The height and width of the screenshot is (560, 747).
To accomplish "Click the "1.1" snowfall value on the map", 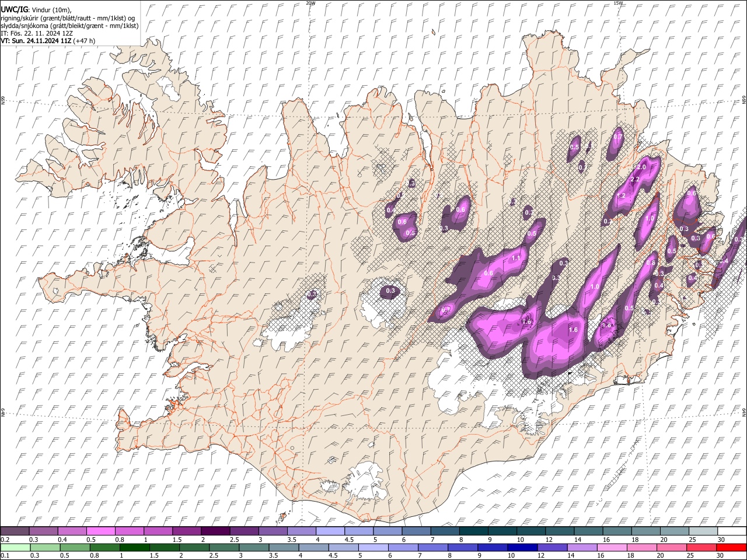I will point(516,258).
